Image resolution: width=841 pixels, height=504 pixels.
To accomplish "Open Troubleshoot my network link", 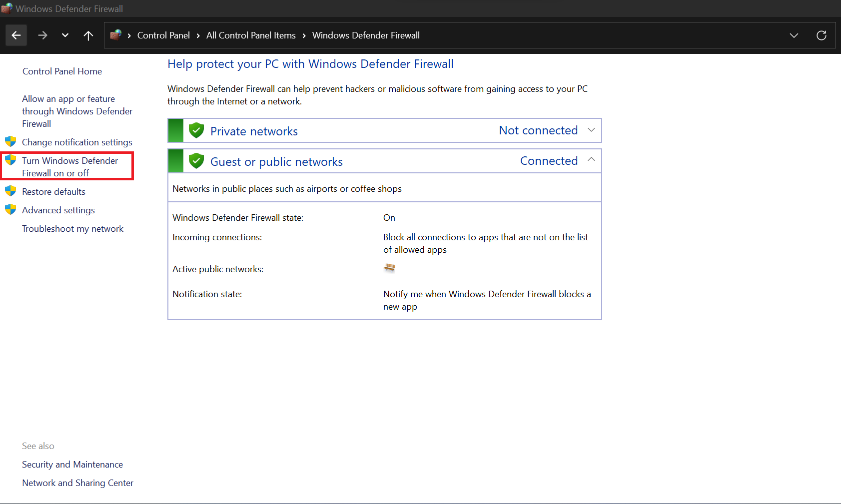I will pos(72,229).
